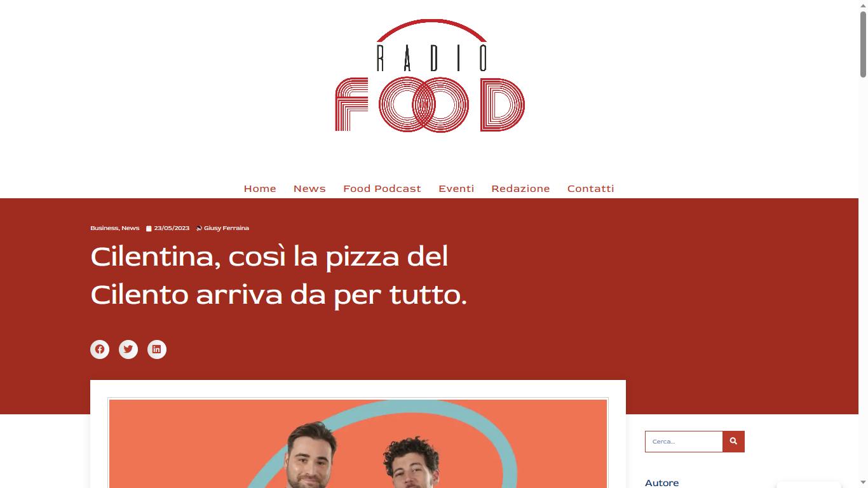868x488 pixels.
Task: Select the Business category link
Action: 104,228
